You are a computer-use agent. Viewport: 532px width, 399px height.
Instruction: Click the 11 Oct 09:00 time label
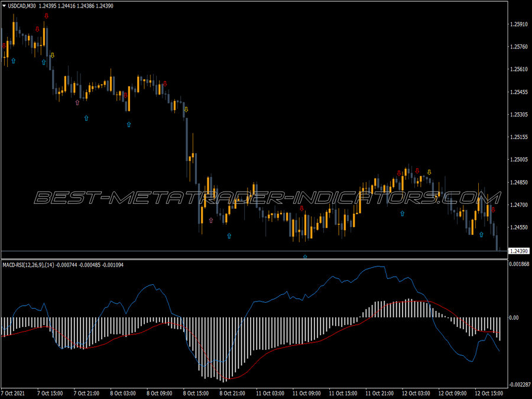pyautogui.click(x=307, y=393)
